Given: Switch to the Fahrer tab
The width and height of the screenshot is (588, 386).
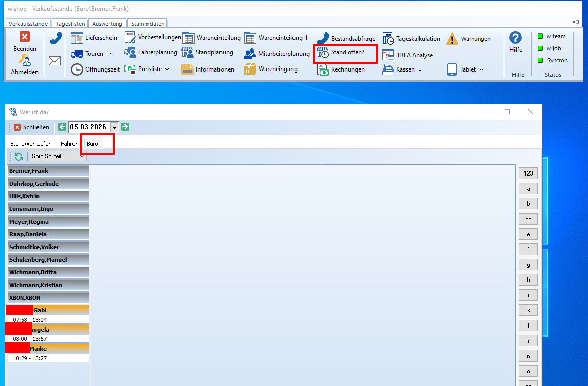Looking at the screenshot, I should pyautogui.click(x=69, y=144).
